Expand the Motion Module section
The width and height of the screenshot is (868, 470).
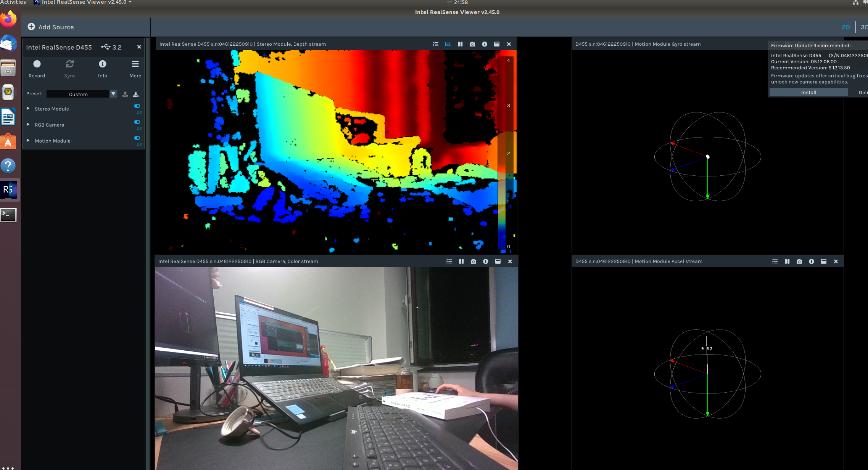click(28, 141)
